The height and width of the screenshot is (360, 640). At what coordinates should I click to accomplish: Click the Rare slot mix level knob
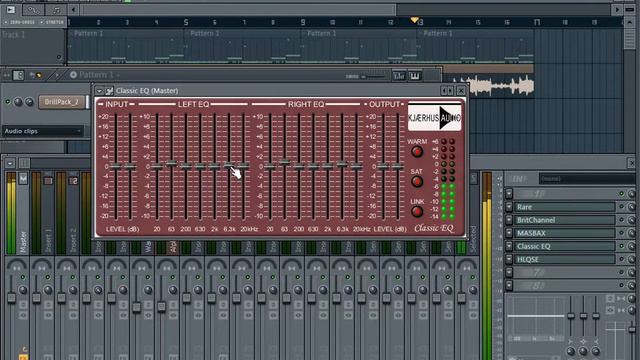click(x=631, y=207)
